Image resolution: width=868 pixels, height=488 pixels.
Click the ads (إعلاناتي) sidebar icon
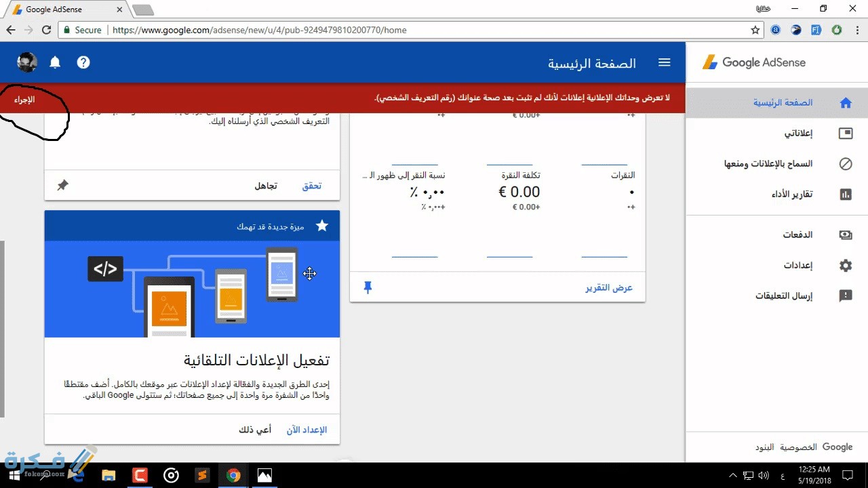[846, 134]
